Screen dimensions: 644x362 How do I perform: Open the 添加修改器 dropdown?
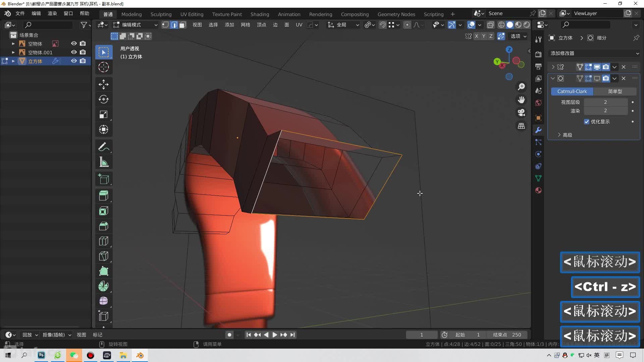point(594,53)
